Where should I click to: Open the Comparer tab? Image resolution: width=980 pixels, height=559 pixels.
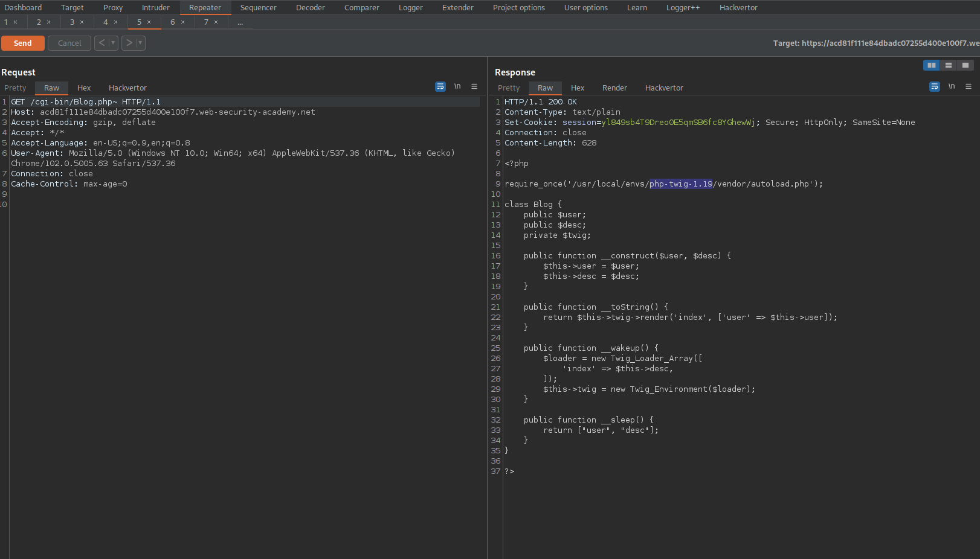click(362, 8)
